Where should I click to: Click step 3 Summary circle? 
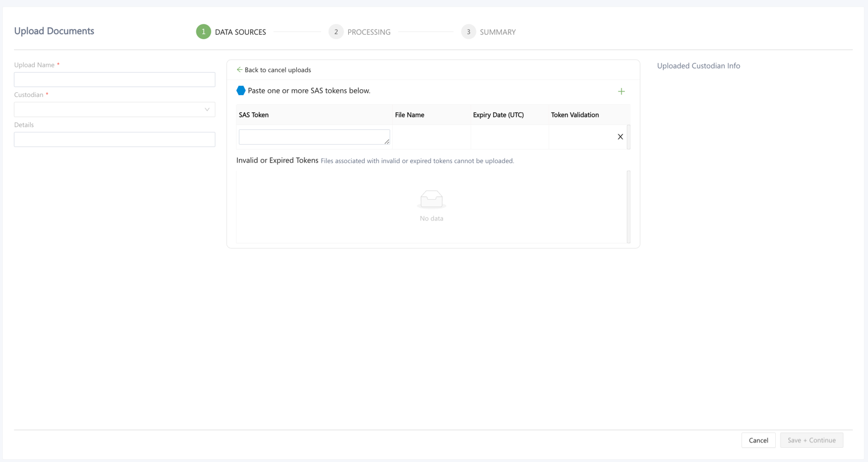[x=468, y=32]
